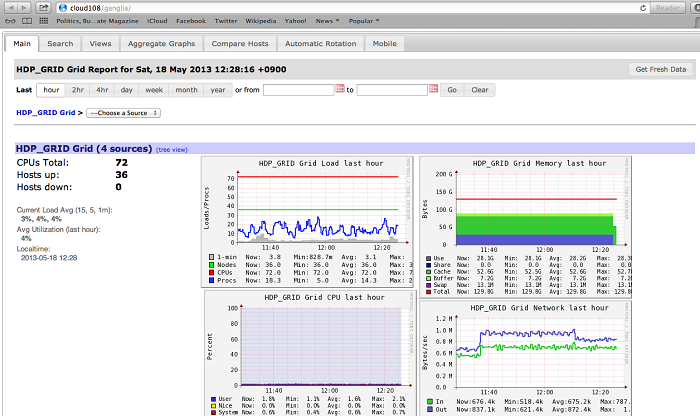Open the 'to' date calendar icon
Viewport: 700px width, 416px height.
433,88
